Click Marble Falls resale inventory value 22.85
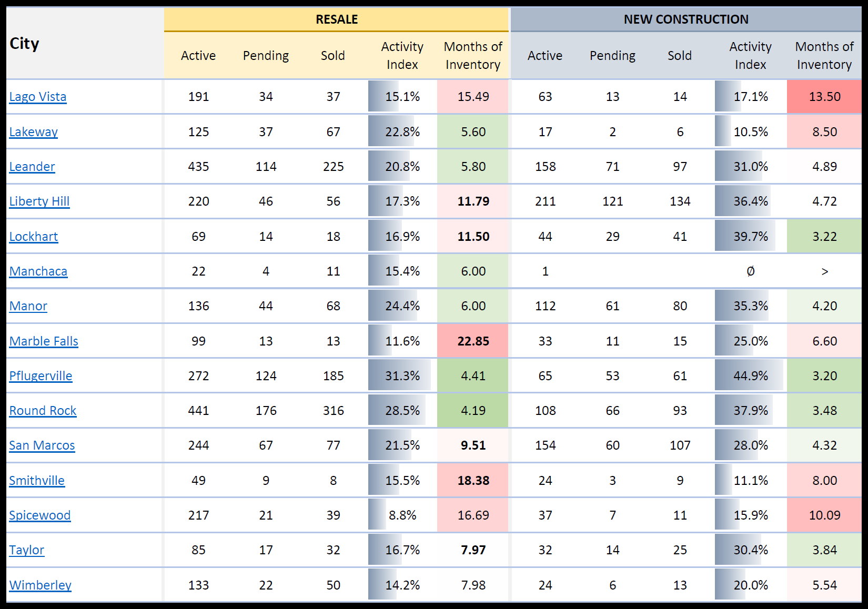The height and width of the screenshot is (609, 868). tap(473, 341)
